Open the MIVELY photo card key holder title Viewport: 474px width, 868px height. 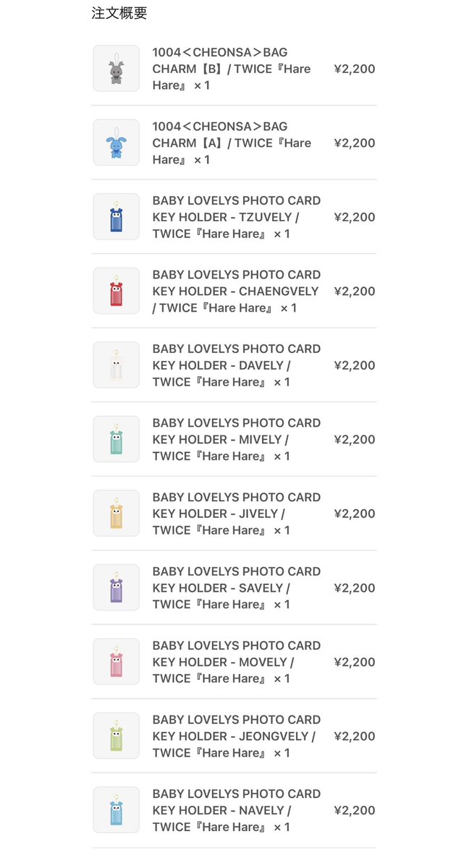pos(237,439)
